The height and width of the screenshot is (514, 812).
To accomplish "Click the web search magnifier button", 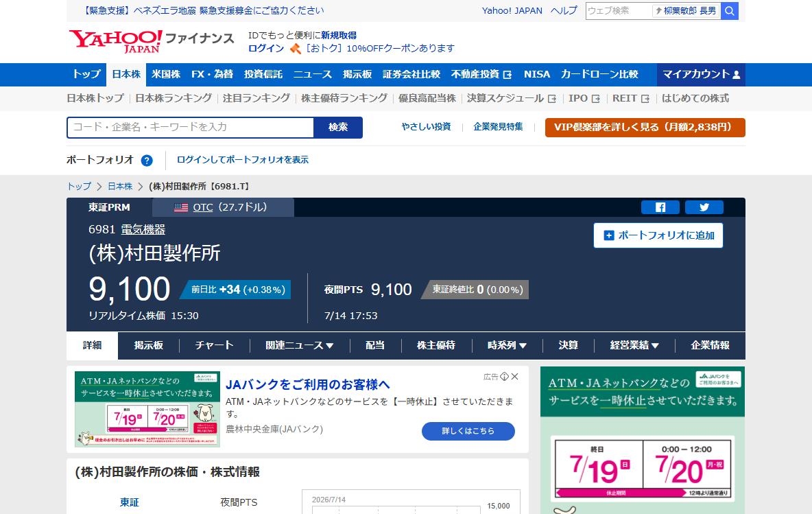I will click(x=729, y=11).
